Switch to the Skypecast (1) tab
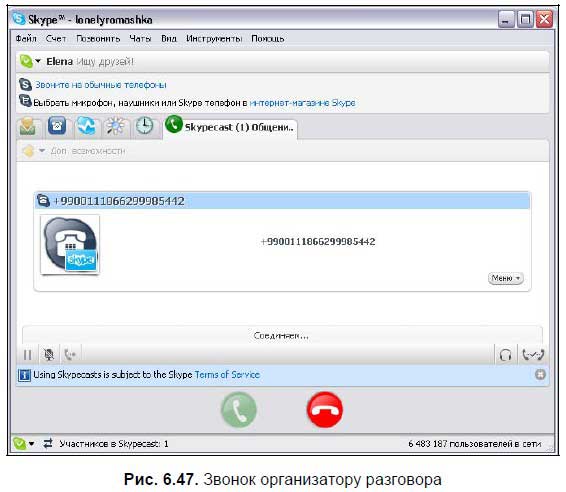Viewport: 566px width, 492px height. point(230,126)
